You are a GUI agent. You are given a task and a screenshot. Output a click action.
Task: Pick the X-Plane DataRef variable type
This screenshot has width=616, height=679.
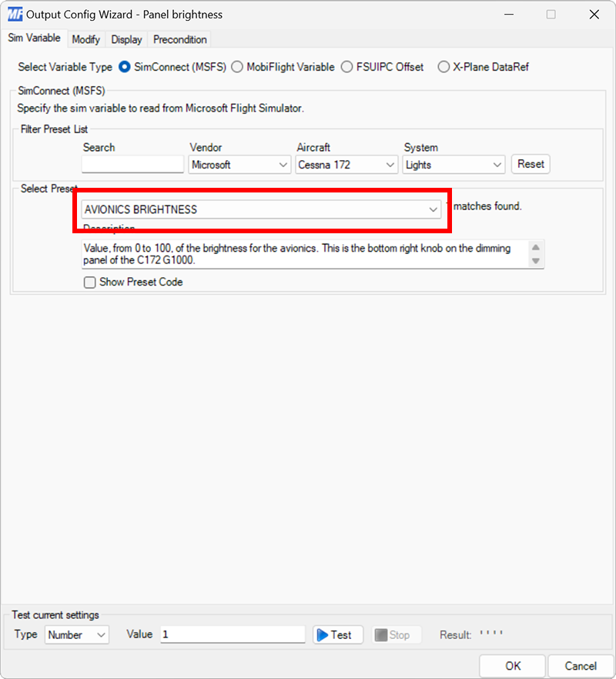pyautogui.click(x=444, y=67)
